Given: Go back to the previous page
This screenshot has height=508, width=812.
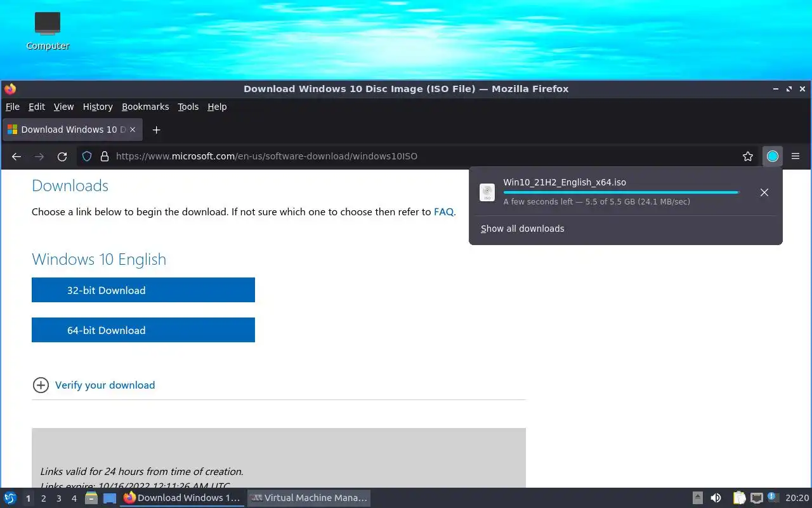Looking at the screenshot, I should point(16,156).
